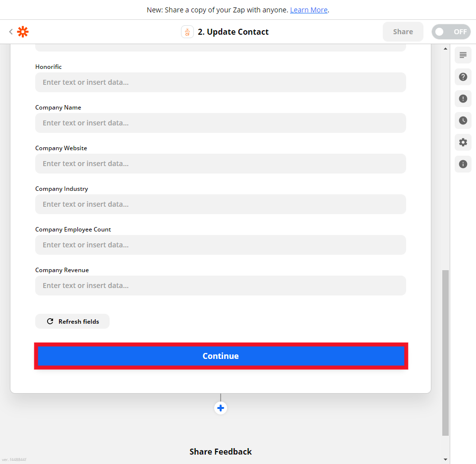Click the Honorific label
Image resolution: width=476 pixels, height=464 pixels.
pos(48,67)
